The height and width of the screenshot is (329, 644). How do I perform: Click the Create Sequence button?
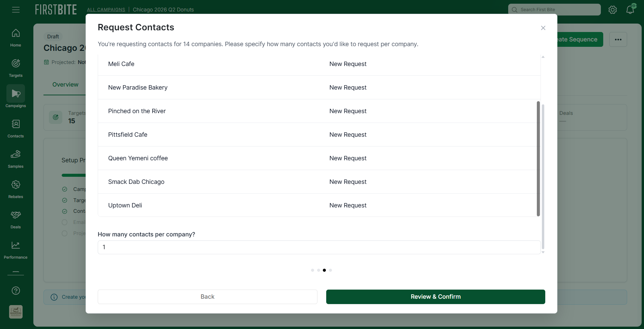[x=580, y=39]
